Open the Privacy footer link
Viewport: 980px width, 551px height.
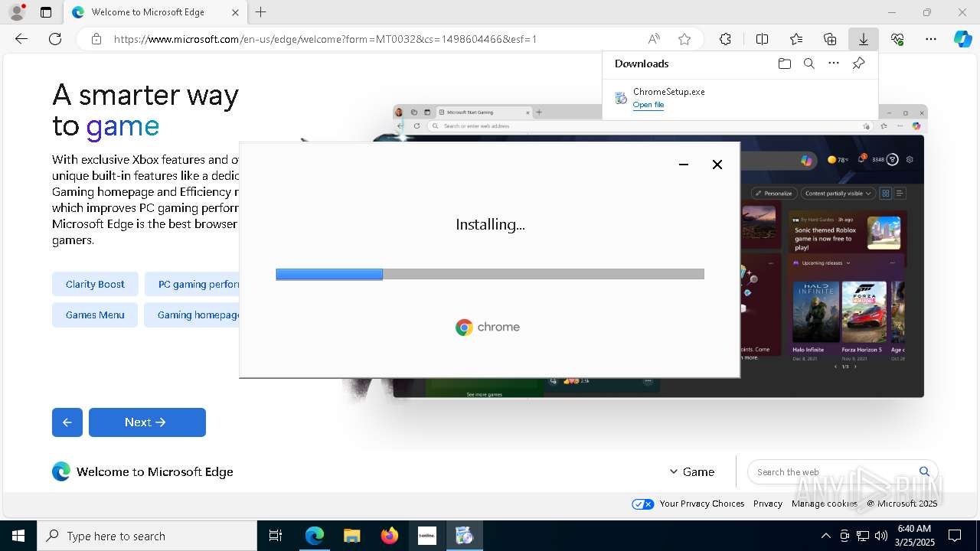click(767, 504)
